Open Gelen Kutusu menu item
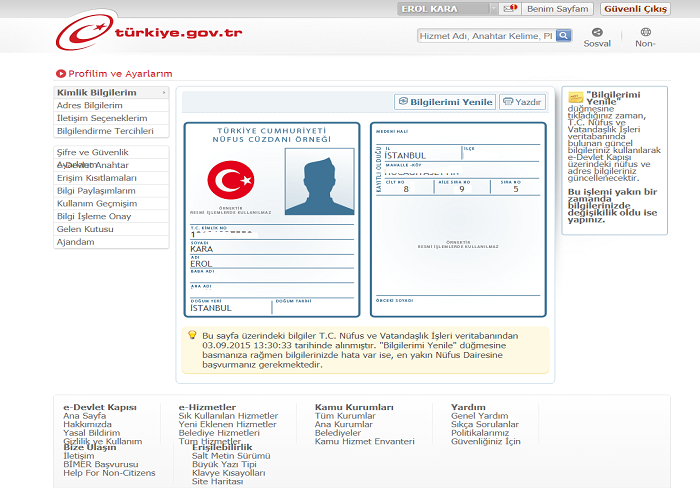 tap(111, 229)
